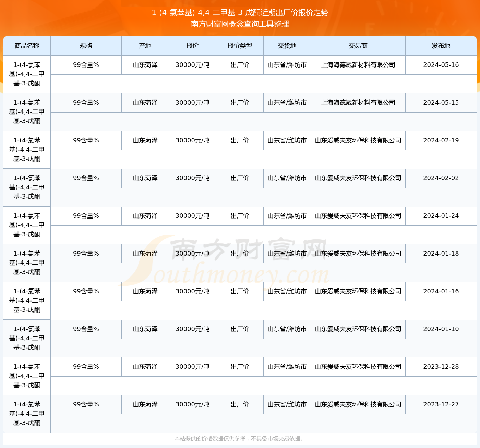Select the date 2024-01-24

coord(441,216)
